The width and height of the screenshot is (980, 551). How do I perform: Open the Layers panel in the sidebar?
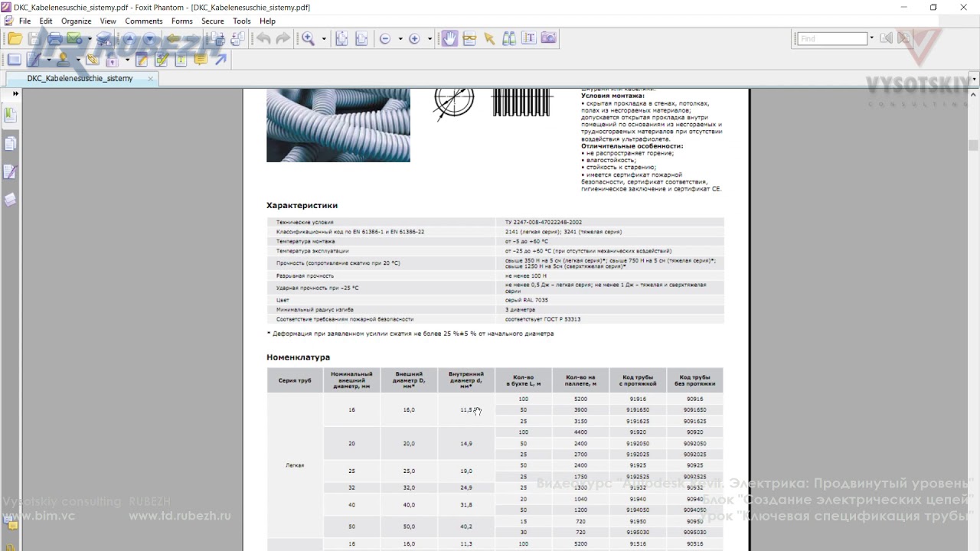11,201
